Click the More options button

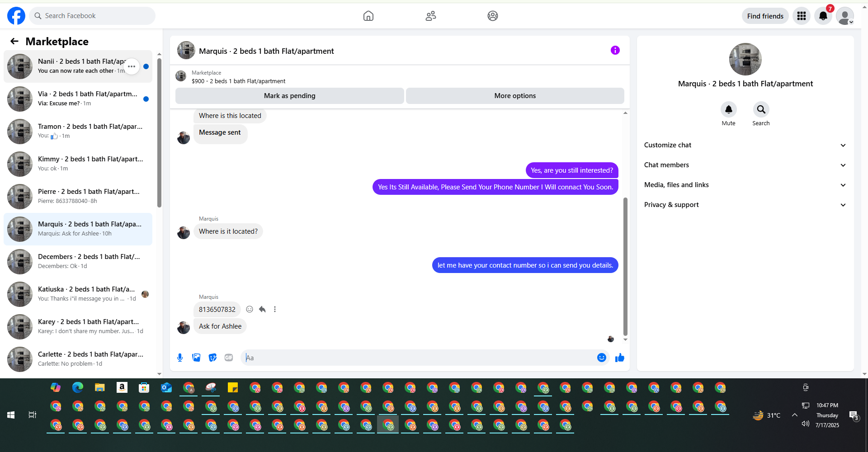pyautogui.click(x=515, y=96)
